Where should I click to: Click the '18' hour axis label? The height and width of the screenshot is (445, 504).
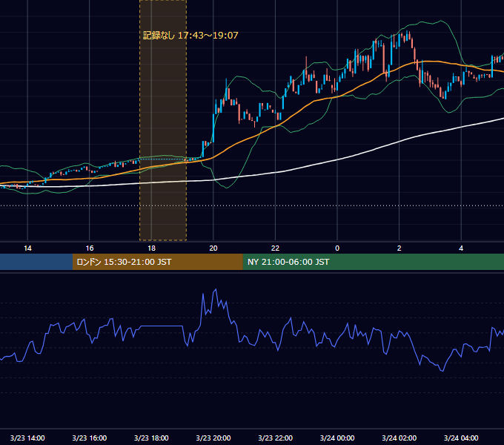point(151,248)
